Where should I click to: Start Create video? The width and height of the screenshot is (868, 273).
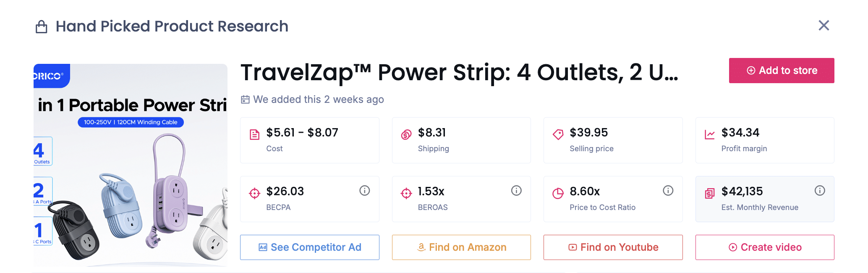(x=765, y=247)
